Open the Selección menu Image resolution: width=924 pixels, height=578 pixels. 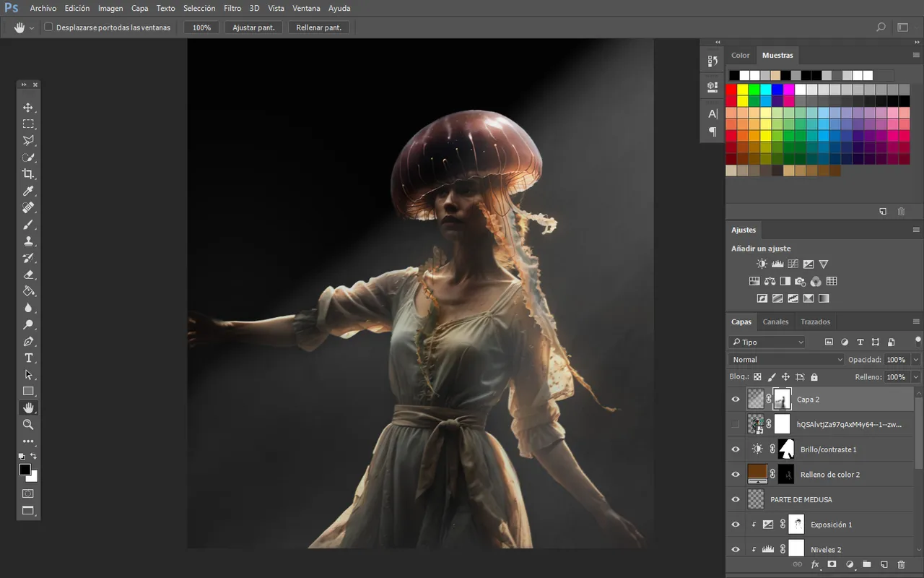pos(199,9)
